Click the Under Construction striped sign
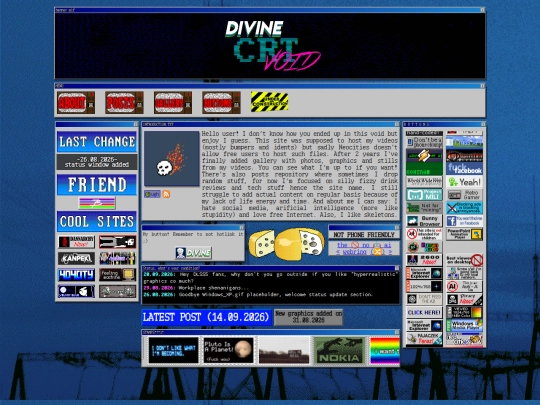540x405 pixels. pyautogui.click(x=269, y=102)
